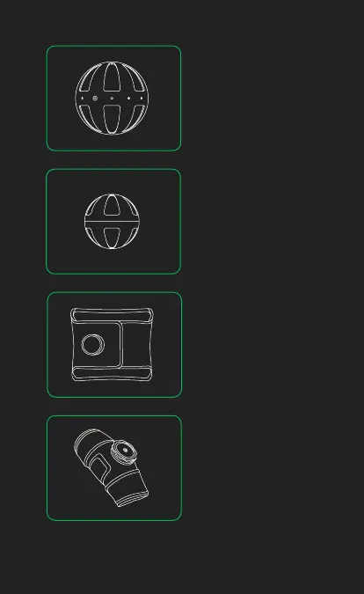The height and width of the screenshot is (594, 364).
Task: Click the horizontal band across the small sphere
Action: tap(112, 221)
